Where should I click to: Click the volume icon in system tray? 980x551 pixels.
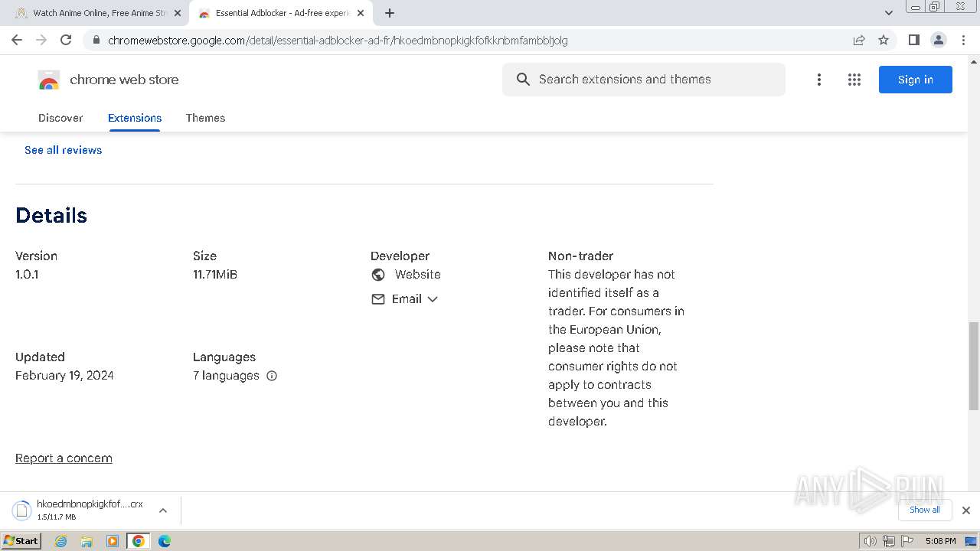coord(870,541)
